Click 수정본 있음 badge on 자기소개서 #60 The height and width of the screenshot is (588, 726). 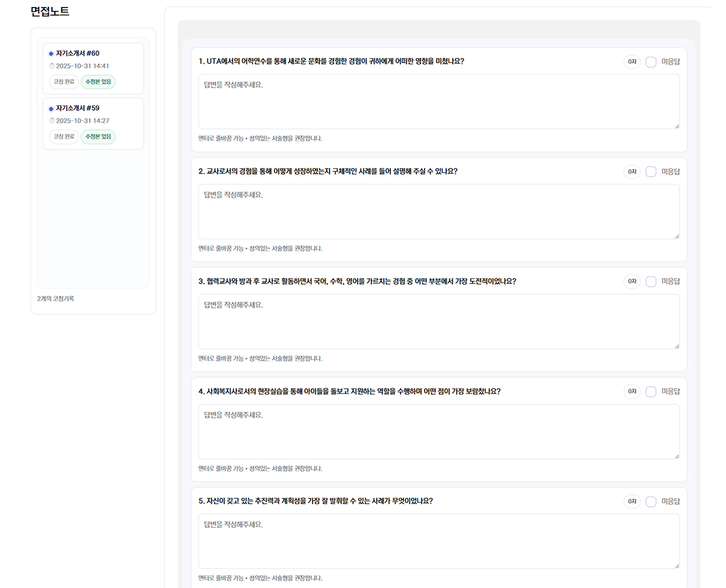click(98, 82)
